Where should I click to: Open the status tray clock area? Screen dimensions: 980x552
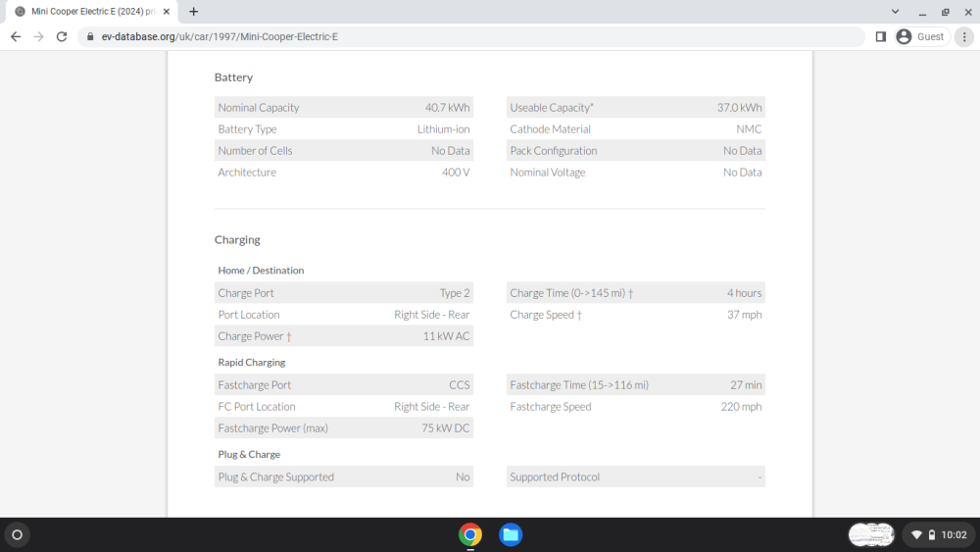point(941,534)
